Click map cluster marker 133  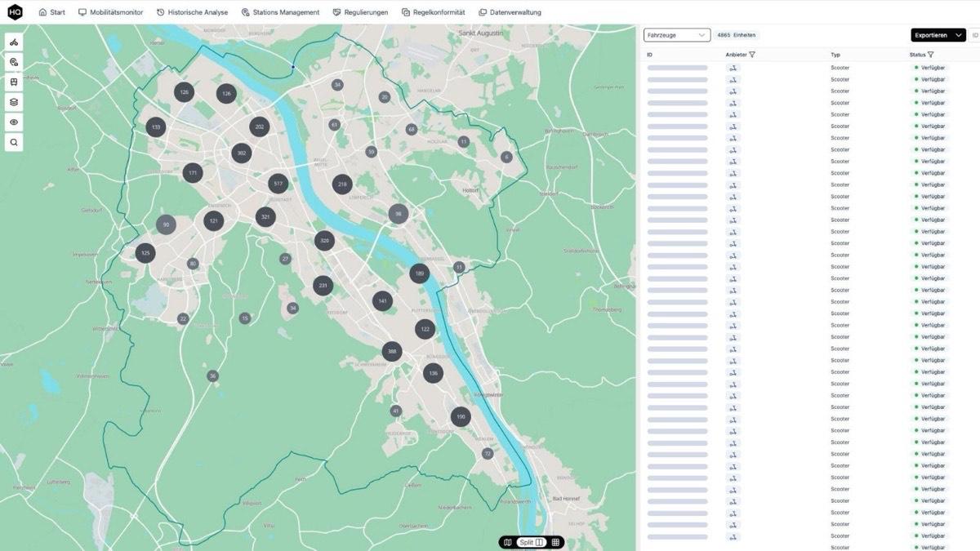click(x=156, y=127)
